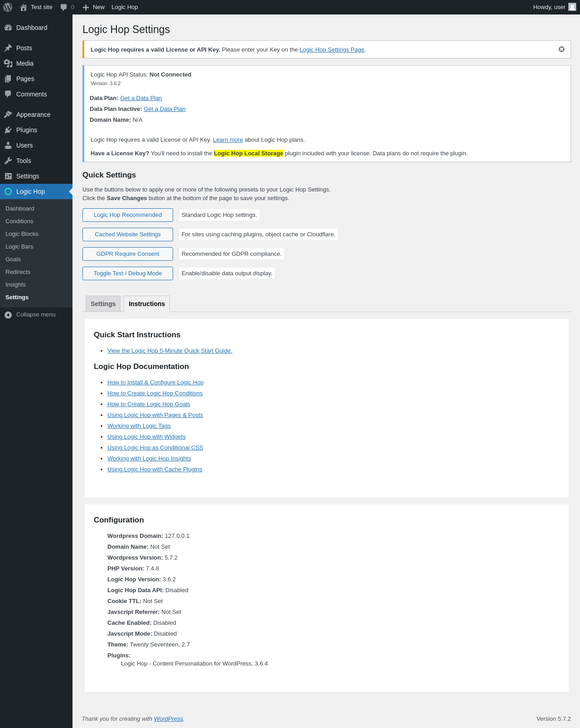Open Logic Hop in the admin bar
Image resolution: width=580 pixels, height=728 pixels.
point(125,7)
